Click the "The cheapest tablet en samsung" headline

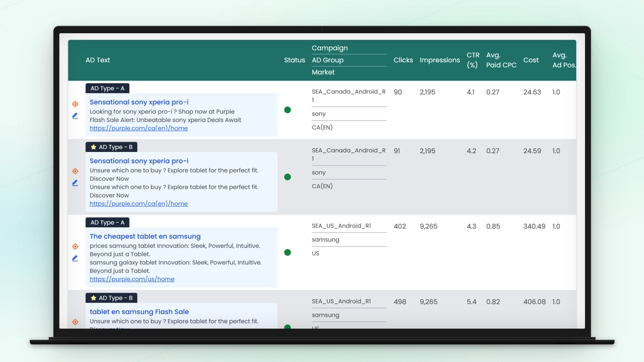pos(145,236)
